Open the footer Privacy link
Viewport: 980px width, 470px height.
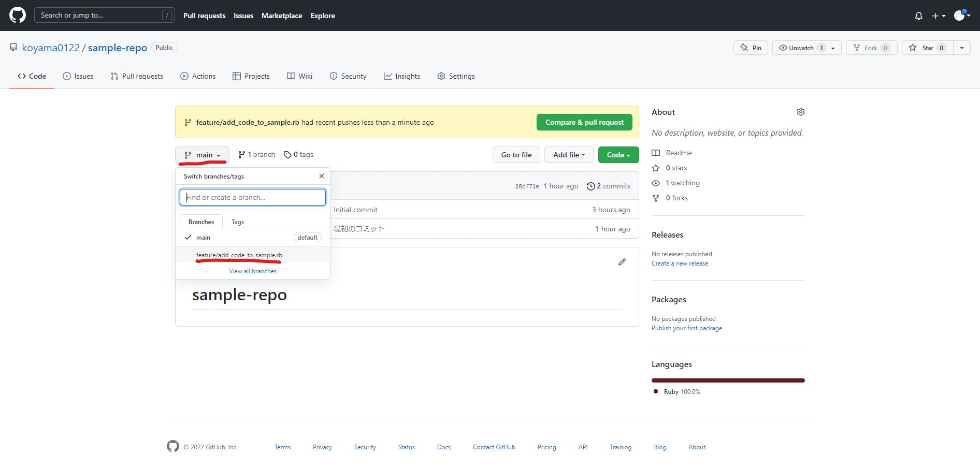click(322, 447)
